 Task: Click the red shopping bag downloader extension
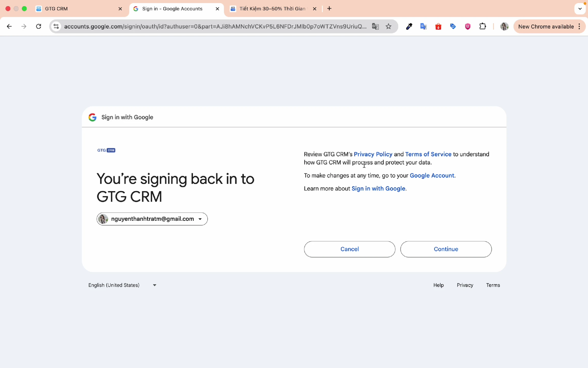[438, 26]
